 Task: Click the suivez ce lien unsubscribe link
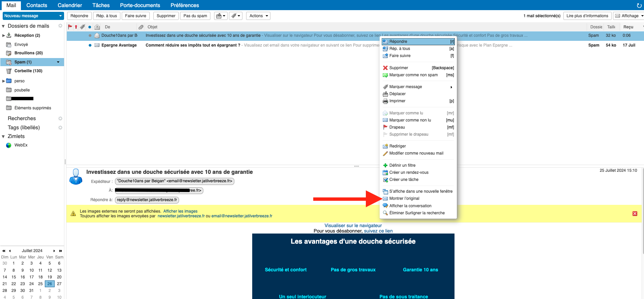tap(378, 231)
